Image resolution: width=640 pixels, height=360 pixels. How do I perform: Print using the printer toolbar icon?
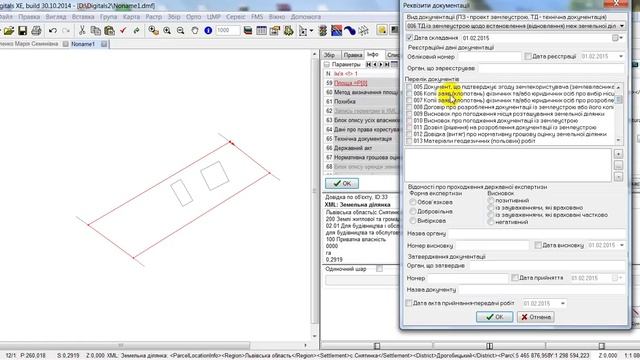tap(36, 31)
